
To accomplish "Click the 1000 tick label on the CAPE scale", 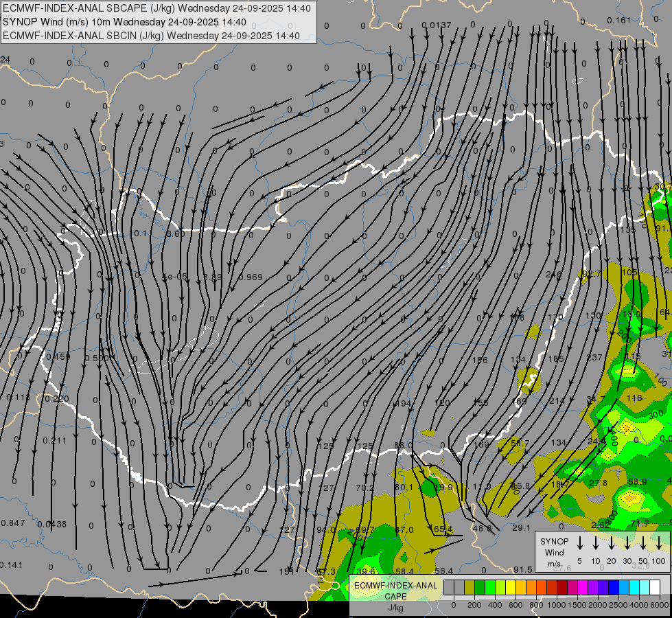I will tap(557, 605).
